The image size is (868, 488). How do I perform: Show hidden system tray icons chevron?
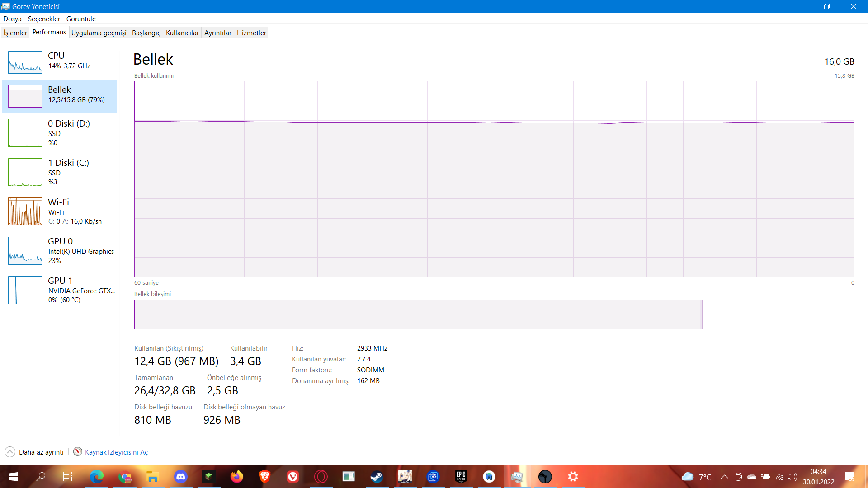click(724, 477)
